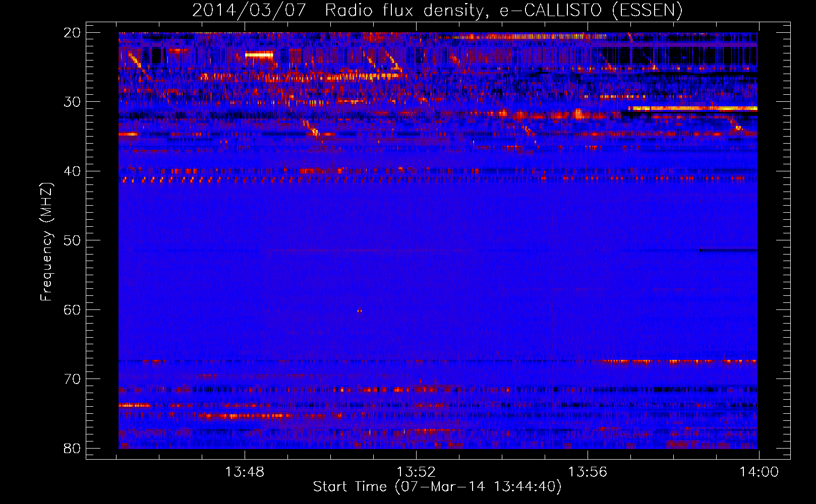The image size is (816, 504).
Task: Click the 60 MHz frequency tick label
Action: [x=72, y=310]
